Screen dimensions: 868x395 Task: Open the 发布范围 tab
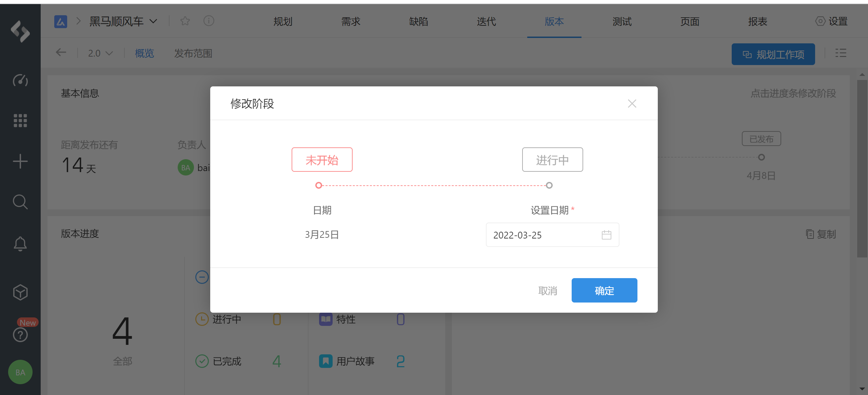(193, 53)
